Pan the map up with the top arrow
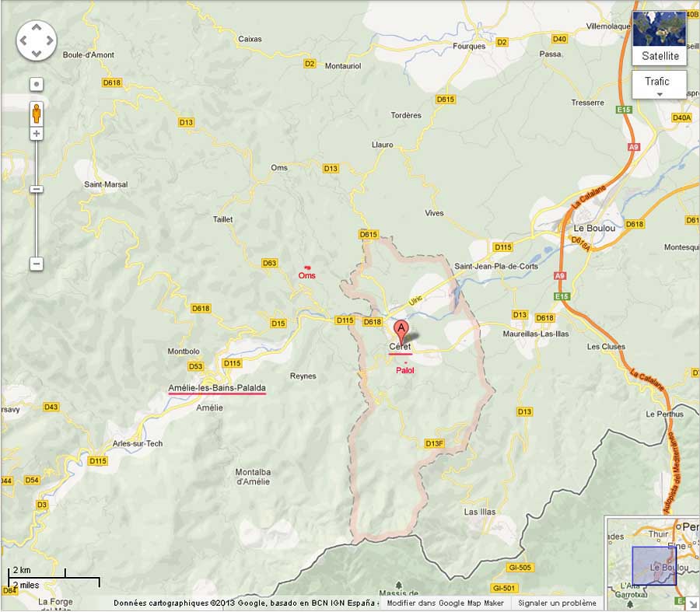This screenshot has width=700, height=612. click(37, 27)
